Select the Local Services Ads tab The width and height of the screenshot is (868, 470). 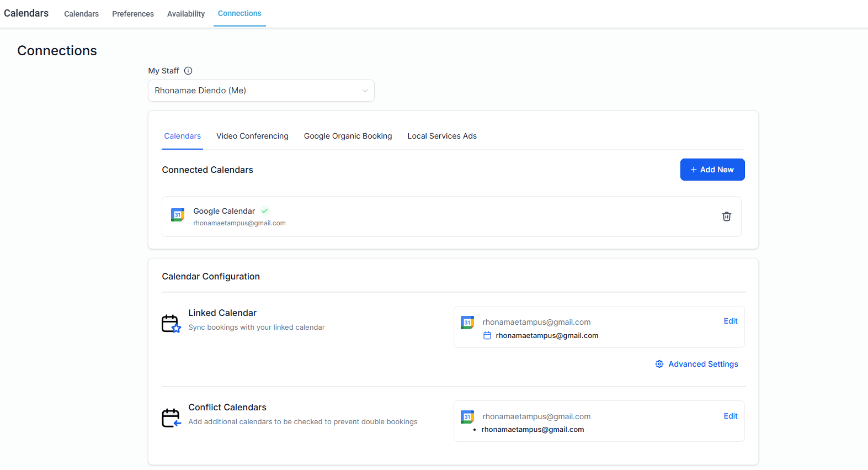(442, 136)
